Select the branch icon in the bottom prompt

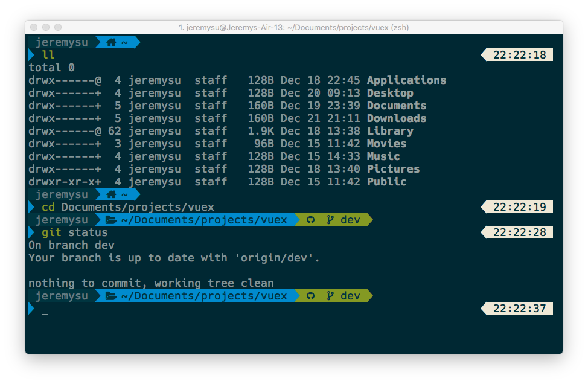(x=331, y=296)
